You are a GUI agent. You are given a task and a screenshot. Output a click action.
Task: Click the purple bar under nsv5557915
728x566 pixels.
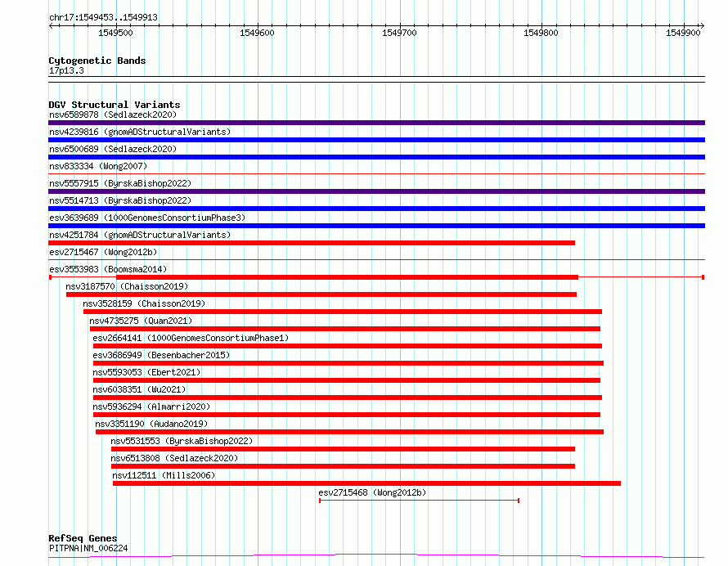[376, 191]
